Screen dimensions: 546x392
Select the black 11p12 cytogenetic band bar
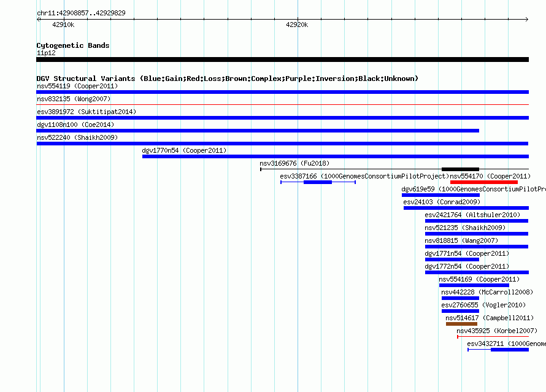coord(282,60)
